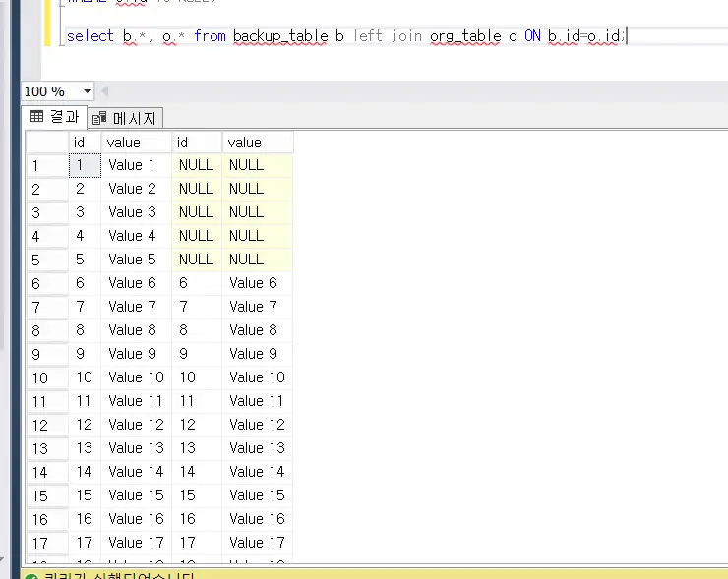Select row header 9
Screen dimensions: 728x579
[47, 354]
